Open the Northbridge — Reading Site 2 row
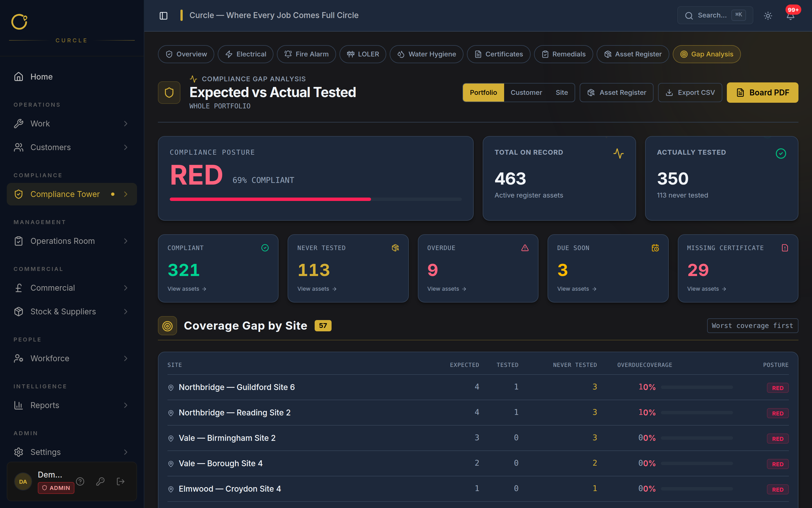812x508 pixels. (478, 413)
